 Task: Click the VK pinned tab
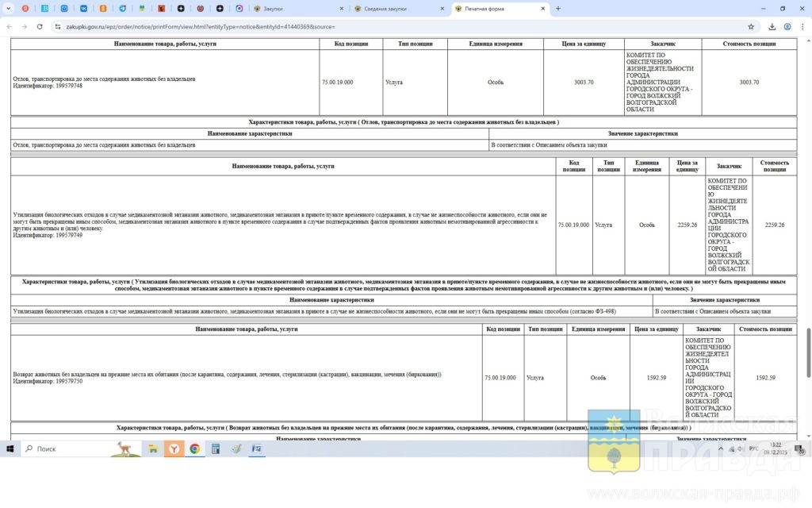(x=83, y=9)
